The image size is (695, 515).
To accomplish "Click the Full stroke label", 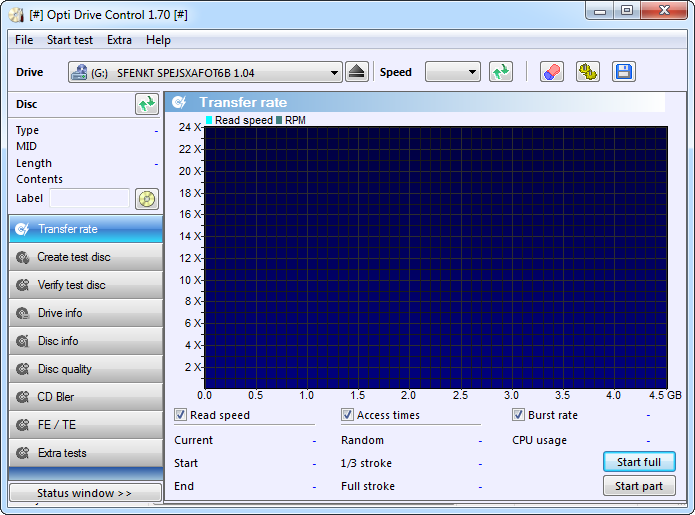I will [368, 486].
